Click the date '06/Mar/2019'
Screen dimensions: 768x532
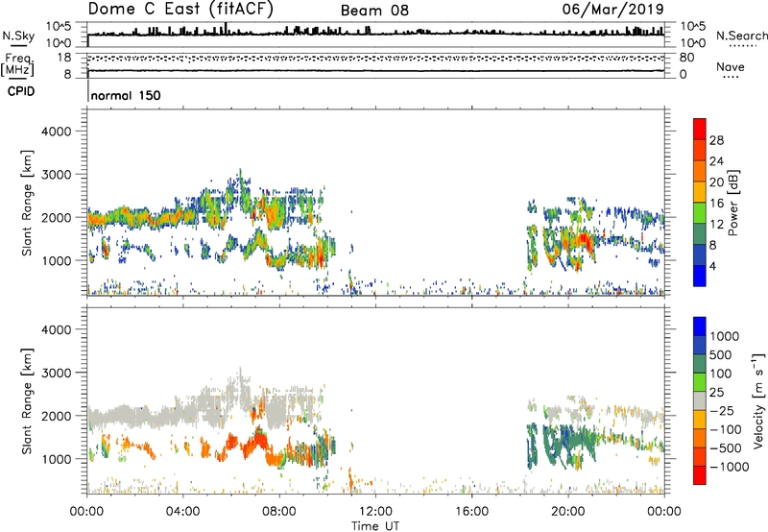pos(612,9)
